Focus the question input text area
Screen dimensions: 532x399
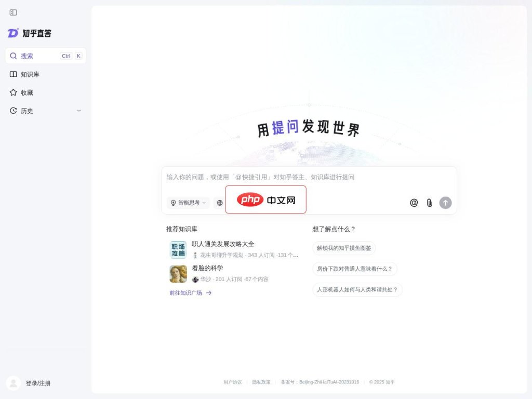click(309, 178)
